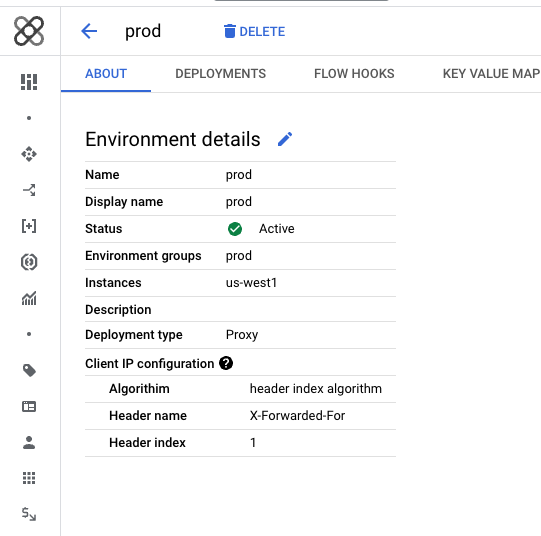Click the Header index value '1'

click(253, 443)
